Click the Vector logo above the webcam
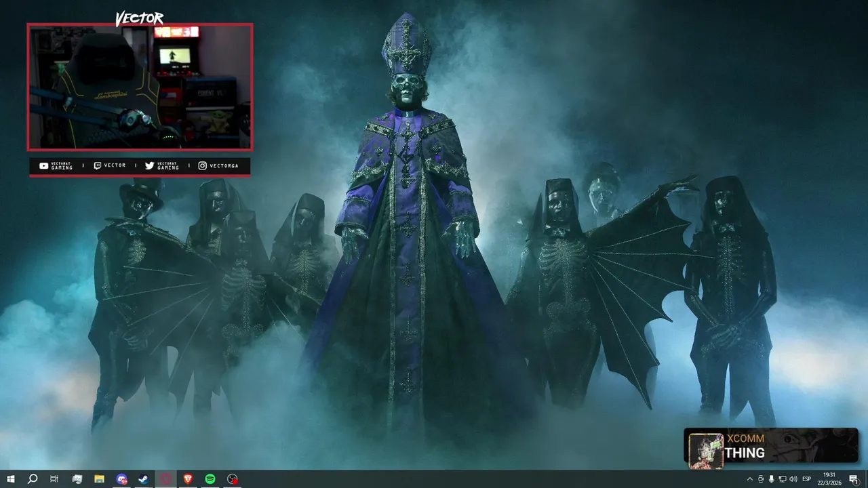868x488 pixels. (x=140, y=18)
